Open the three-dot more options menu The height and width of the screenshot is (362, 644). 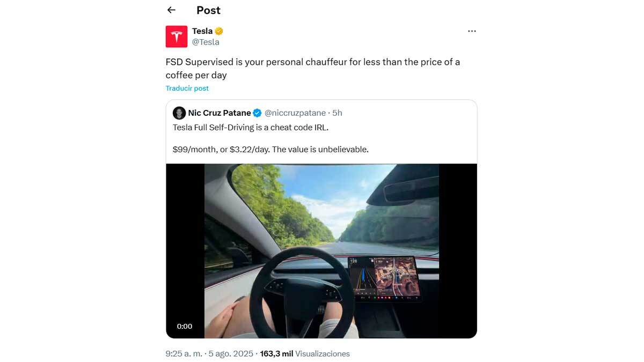[x=472, y=31]
